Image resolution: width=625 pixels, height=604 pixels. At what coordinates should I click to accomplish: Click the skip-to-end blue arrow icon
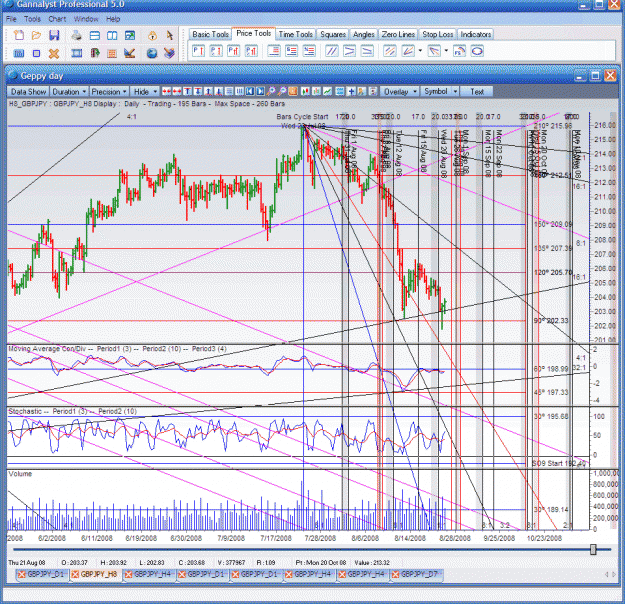[260, 92]
